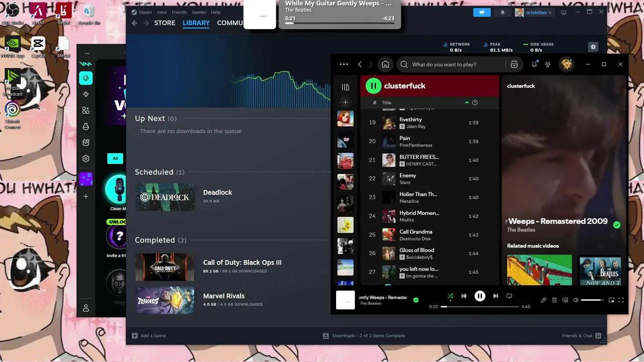Skip to previous track in Spotify
This screenshot has height=362, width=644.
[464, 296]
